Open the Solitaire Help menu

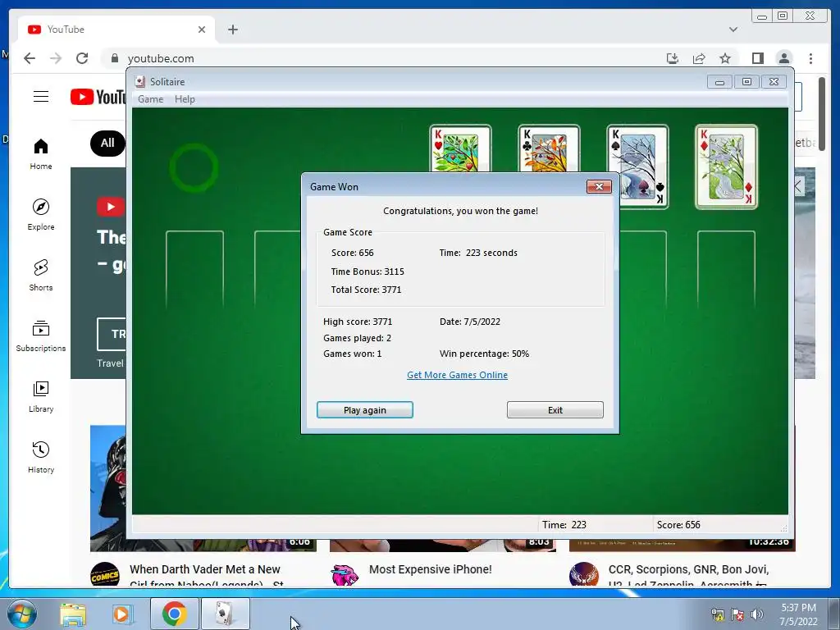pyautogui.click(x=185, y=99)
